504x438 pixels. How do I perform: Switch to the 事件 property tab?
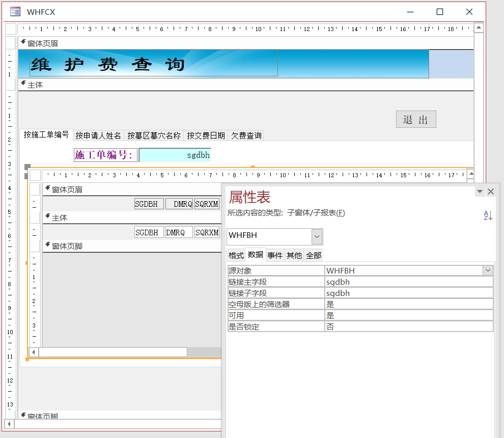(275, 255)
